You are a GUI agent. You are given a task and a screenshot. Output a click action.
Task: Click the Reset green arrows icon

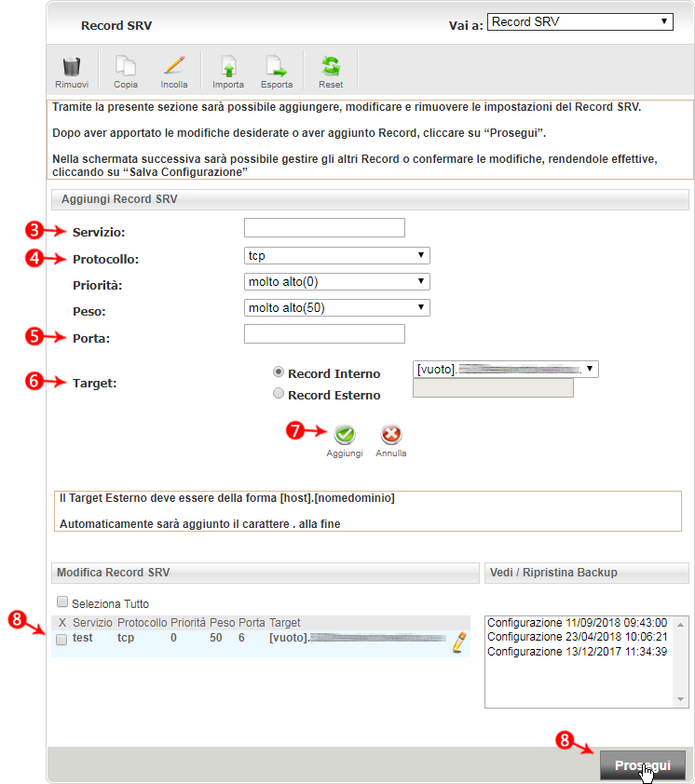(331, 66)
